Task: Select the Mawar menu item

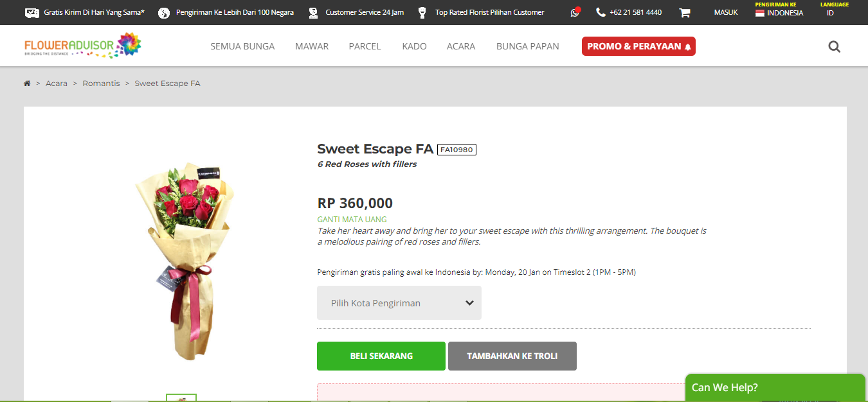Action: (x=312, y=46)
